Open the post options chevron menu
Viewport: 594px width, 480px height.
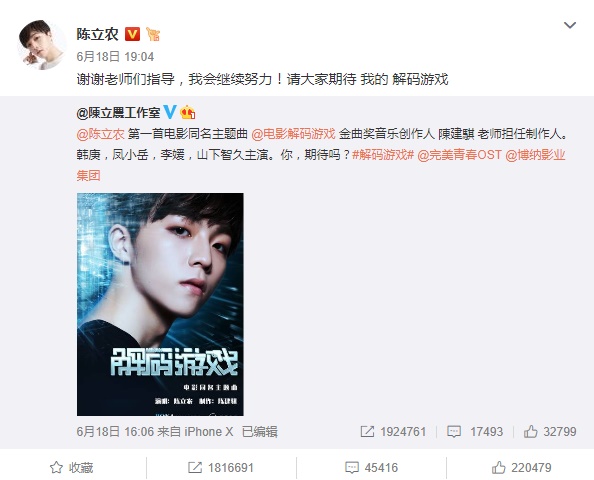[570, 25]
